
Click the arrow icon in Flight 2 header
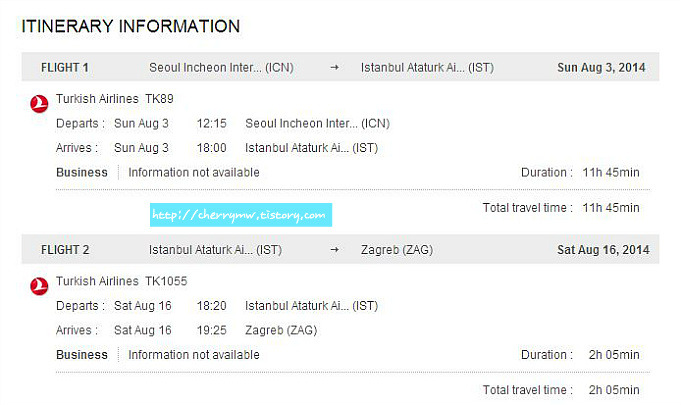pyautogui.click(x=334, y=250)
